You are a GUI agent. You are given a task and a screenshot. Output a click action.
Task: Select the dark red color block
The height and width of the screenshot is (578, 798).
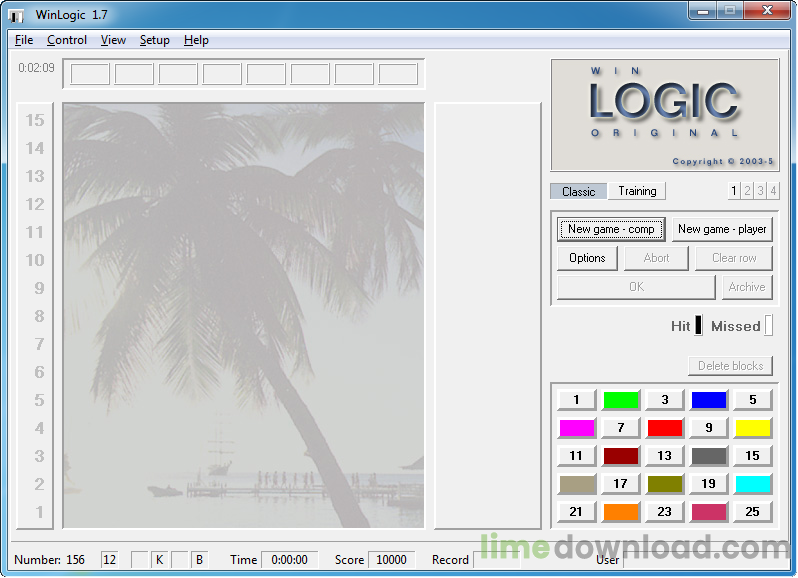click(x=620, y=456)
